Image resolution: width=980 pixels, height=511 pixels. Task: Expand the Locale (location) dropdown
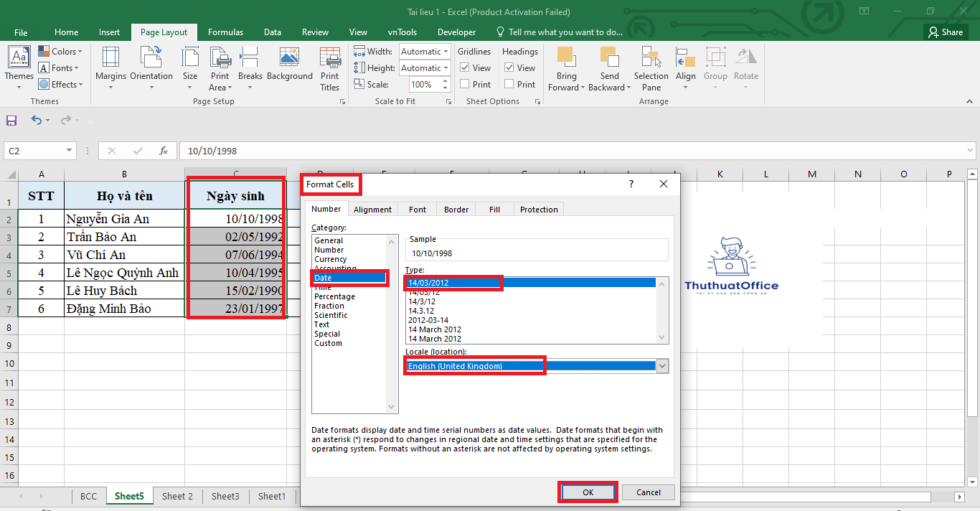pos(662,366)
